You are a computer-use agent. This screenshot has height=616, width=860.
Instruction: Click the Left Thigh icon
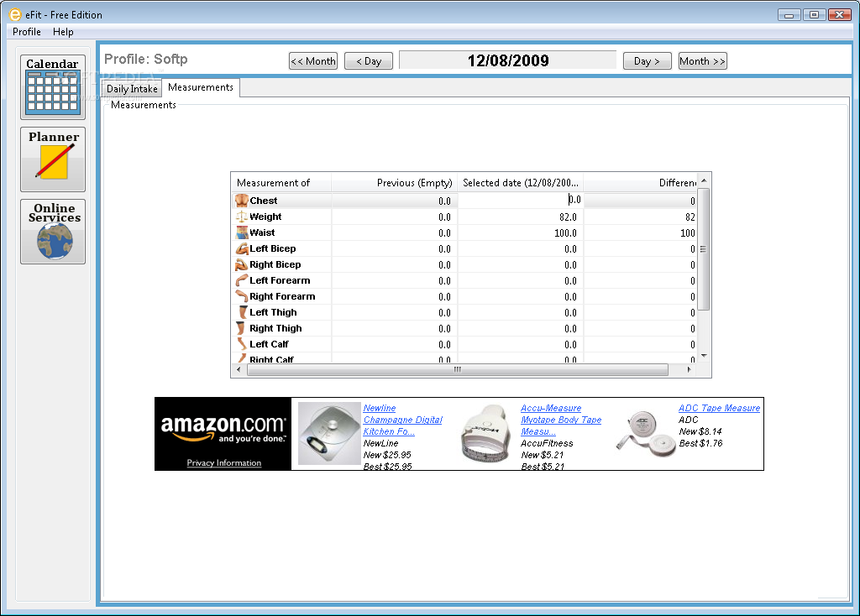point(241,312)
